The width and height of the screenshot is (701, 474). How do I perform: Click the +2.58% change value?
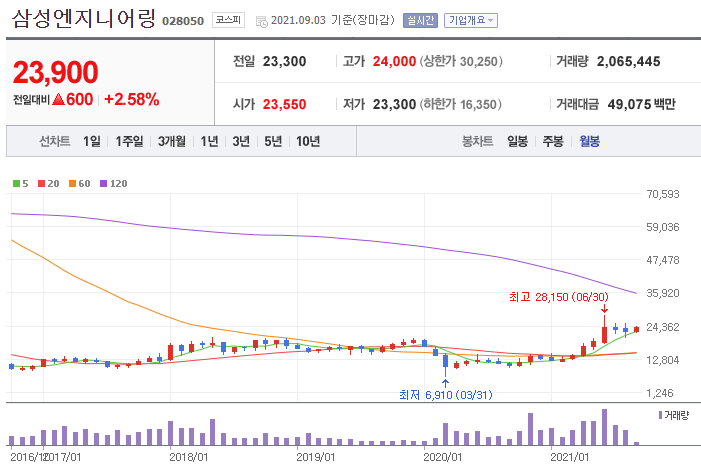131,99
